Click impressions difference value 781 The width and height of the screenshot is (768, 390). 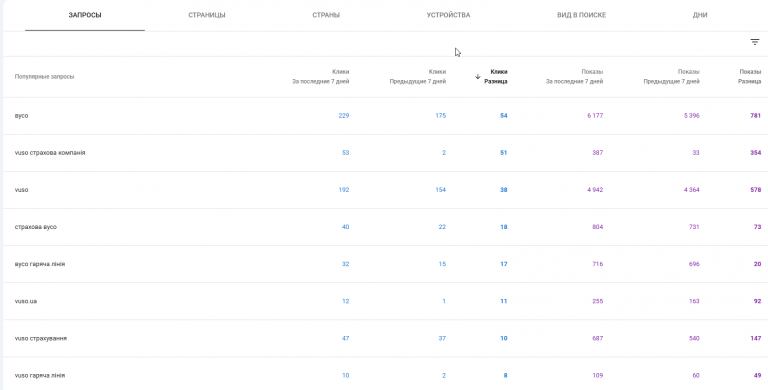tap(756, 116)
